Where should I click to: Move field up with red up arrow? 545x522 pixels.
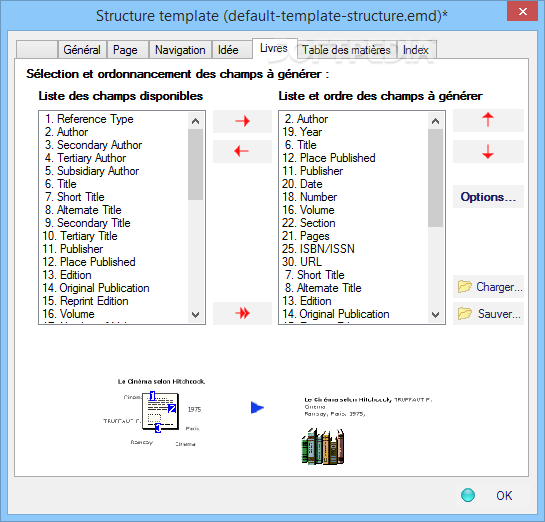(x=488, y=120)
